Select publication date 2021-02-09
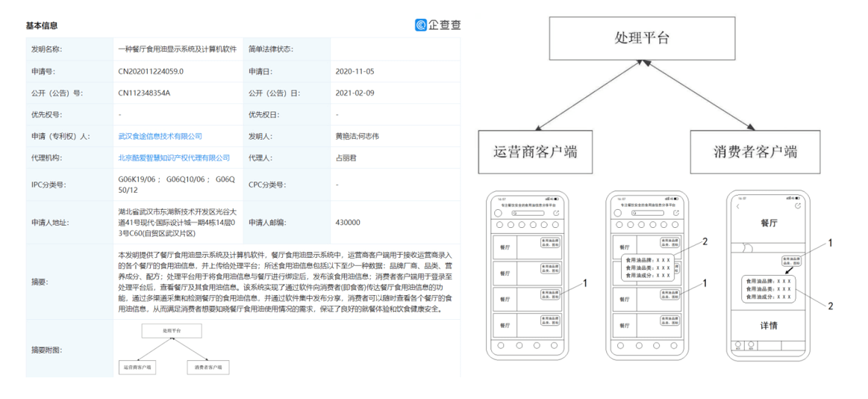This screenshot has width=868, height=399. [355, 93]
